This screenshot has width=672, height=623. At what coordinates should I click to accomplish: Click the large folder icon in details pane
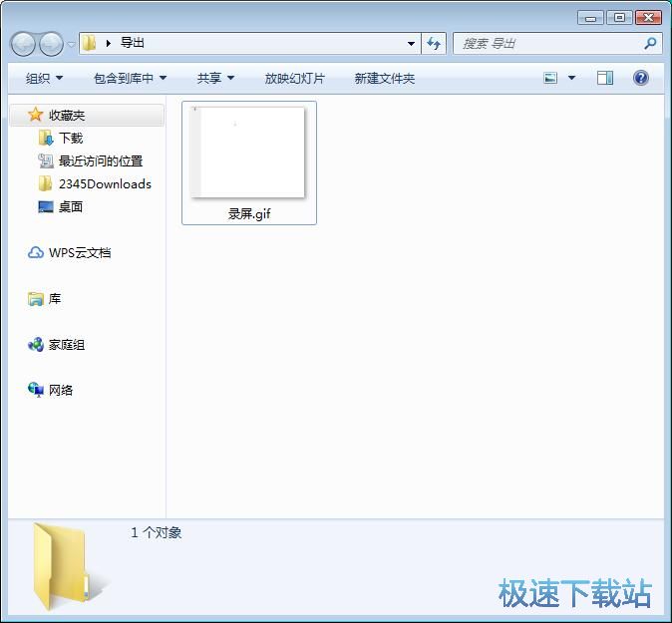coord(70,566)
